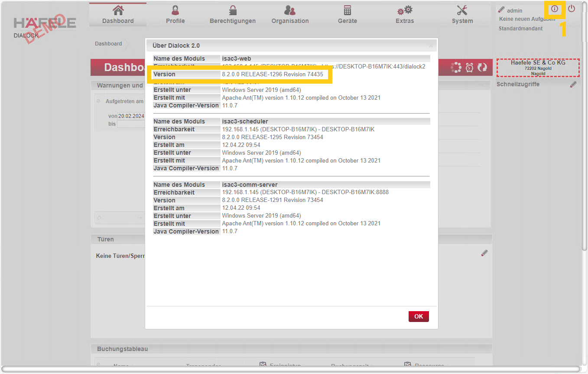Image resolution: width=588 pixels, height=374 pixels.
Task: Open the Berechtigungen menu
Action: 233,15
